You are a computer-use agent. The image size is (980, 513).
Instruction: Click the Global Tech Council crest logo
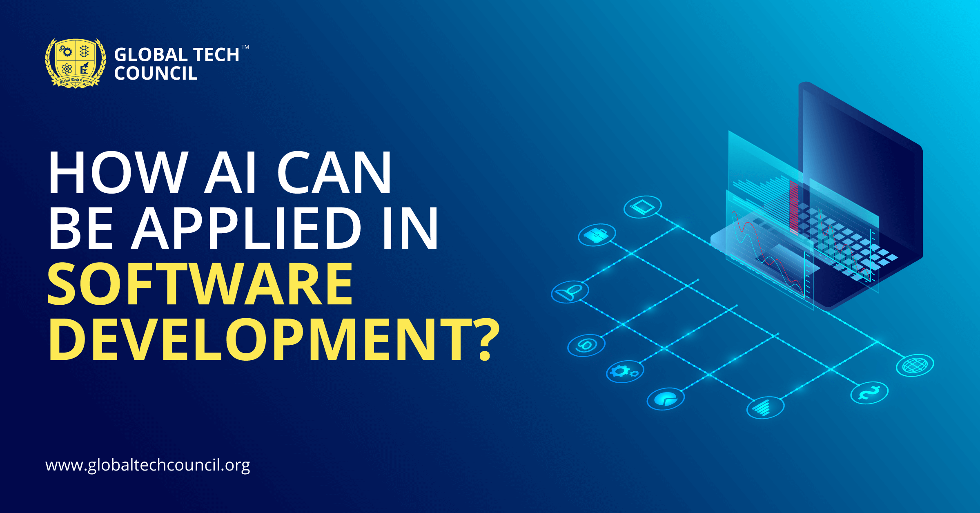76,63
